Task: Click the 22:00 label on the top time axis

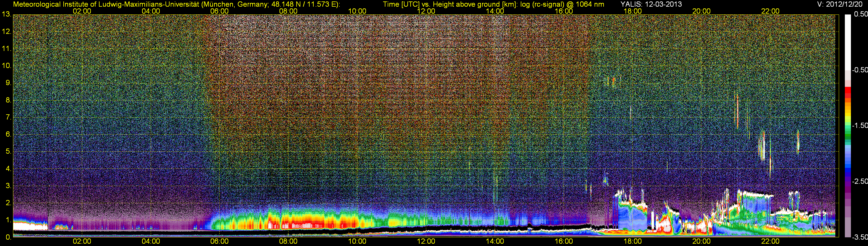Action: click(770, 11)
